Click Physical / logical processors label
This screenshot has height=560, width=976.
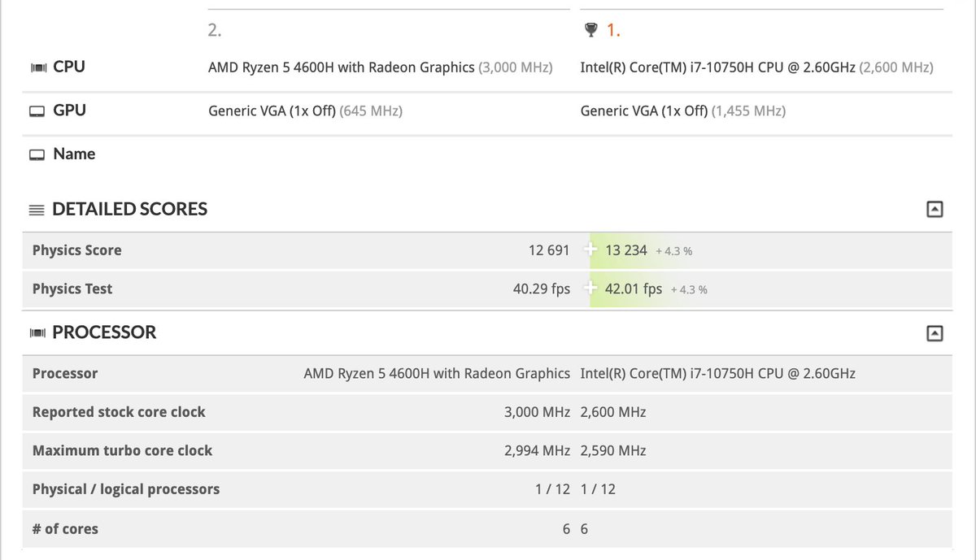coord(126,489)
